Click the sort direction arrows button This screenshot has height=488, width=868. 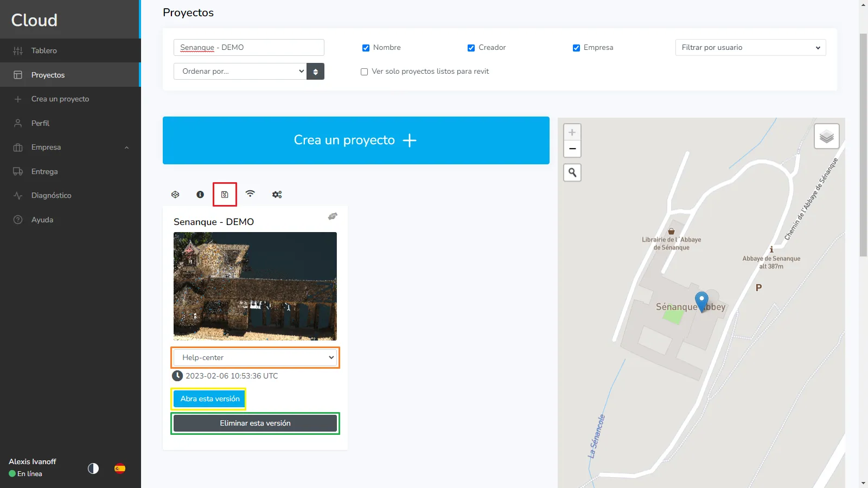(315, 72)
